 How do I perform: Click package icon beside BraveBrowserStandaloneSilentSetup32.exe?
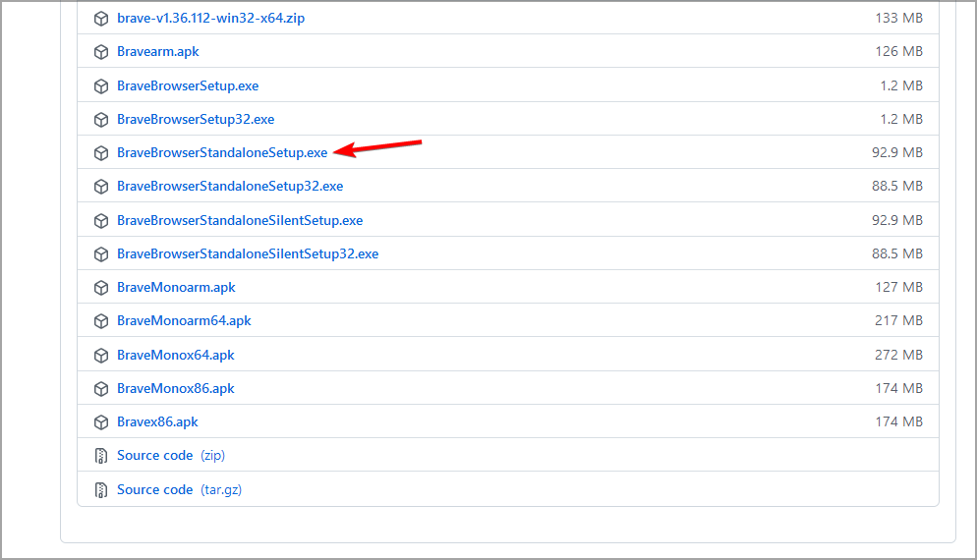click(x=101, y=254)
